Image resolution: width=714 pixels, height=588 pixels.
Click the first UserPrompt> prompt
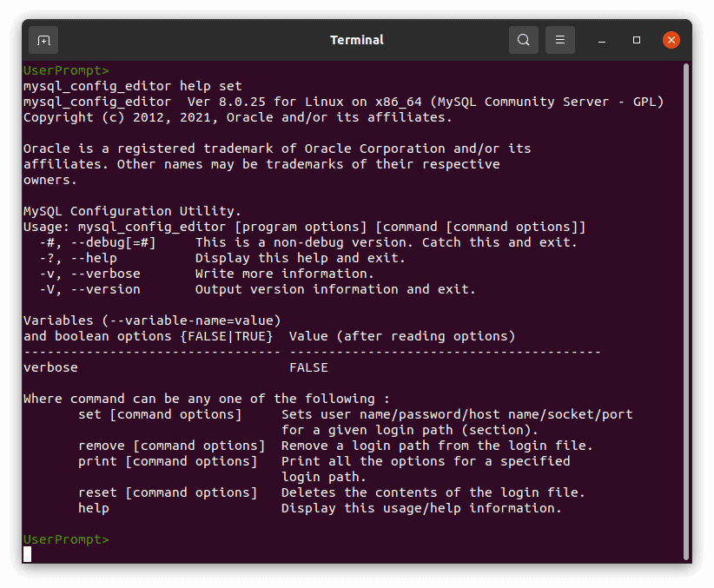(66, 70)
